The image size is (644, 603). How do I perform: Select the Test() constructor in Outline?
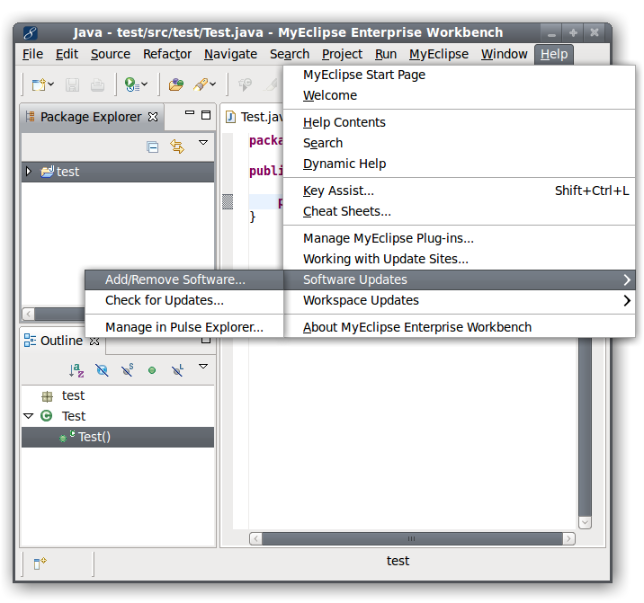(x=117, y=437)
